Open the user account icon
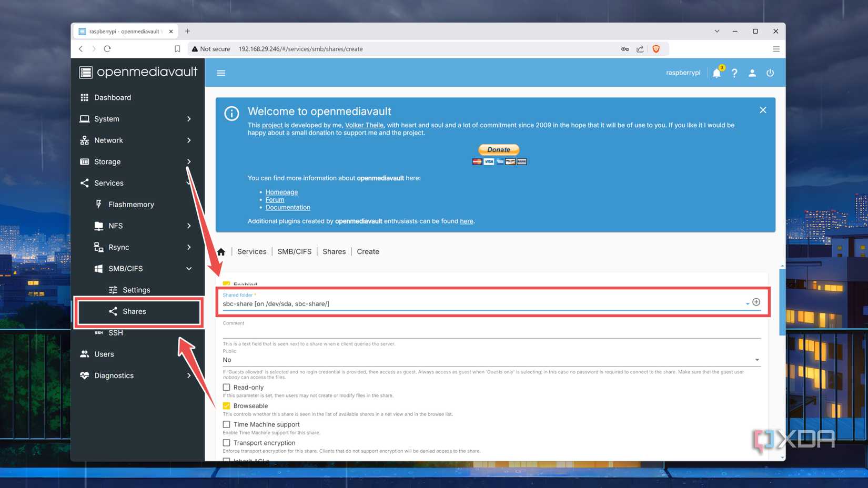The height and width of the screenshot is (488, 868). [752, 73]
